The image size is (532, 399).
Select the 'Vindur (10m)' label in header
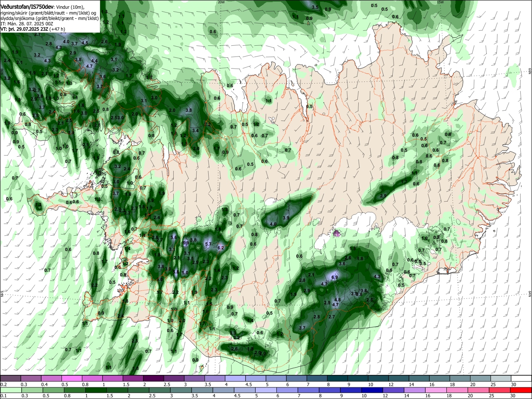71,7
